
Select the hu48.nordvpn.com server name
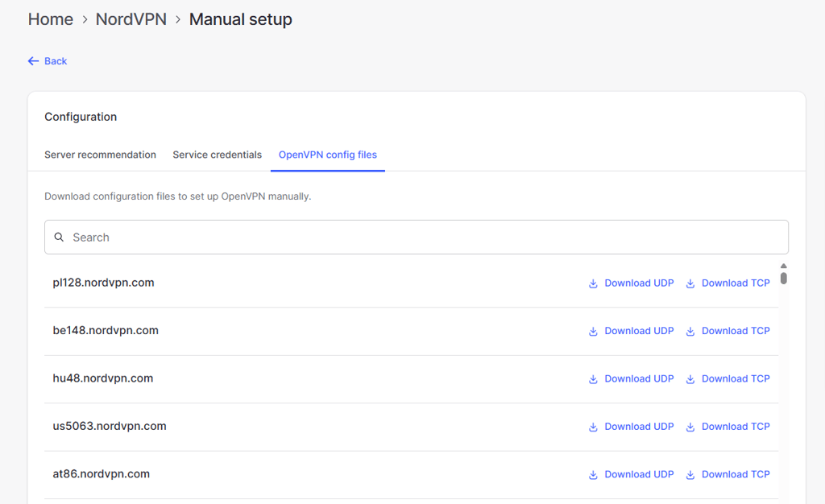pyautogui.click(x=102, y=378)
